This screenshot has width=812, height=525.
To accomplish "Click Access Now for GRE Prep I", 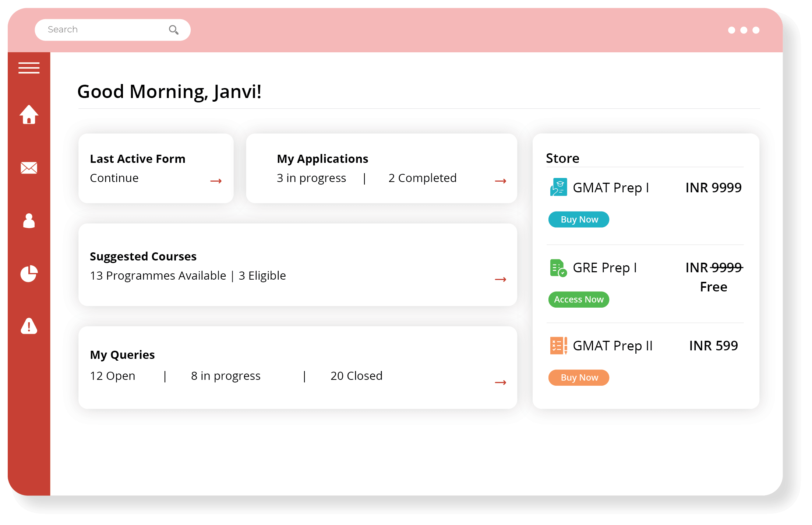I will tap(579, 300).
